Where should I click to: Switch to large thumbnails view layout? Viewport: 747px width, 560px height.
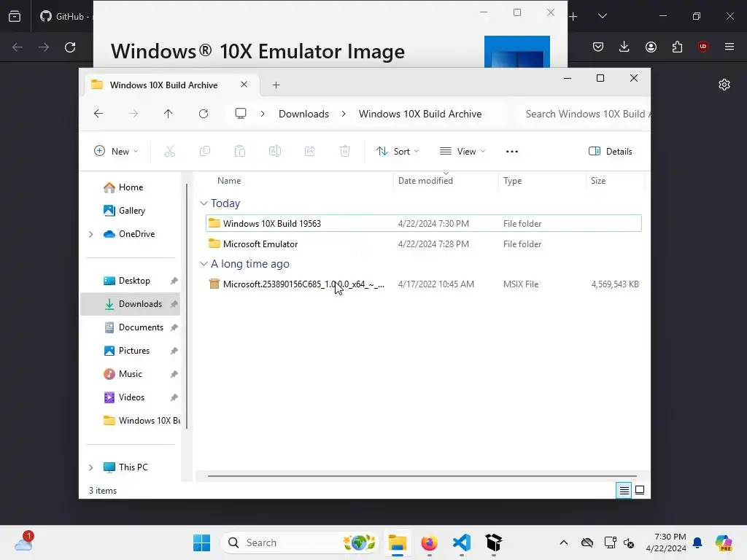pos(640,490)
